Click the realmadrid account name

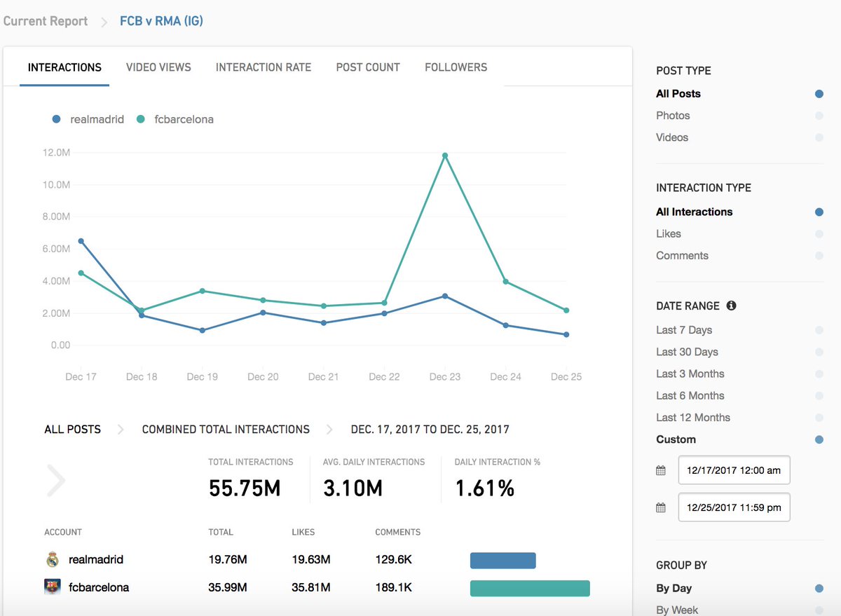point(96,560)
